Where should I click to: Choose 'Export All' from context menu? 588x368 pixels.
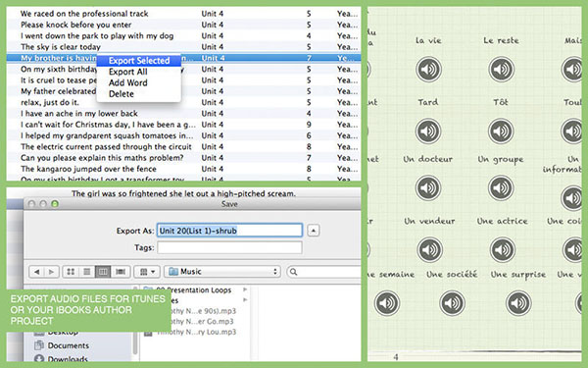pyautogui.click(x=127, y=72)
